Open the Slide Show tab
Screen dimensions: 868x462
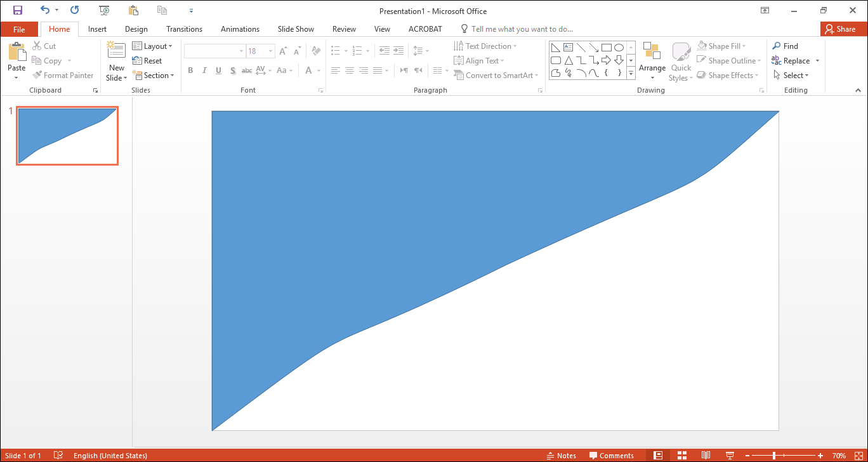pyautogui.click(x=296, y=29)
